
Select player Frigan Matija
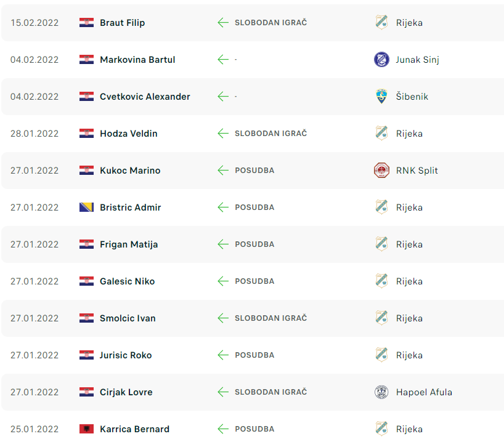click(x=128, y=244)
